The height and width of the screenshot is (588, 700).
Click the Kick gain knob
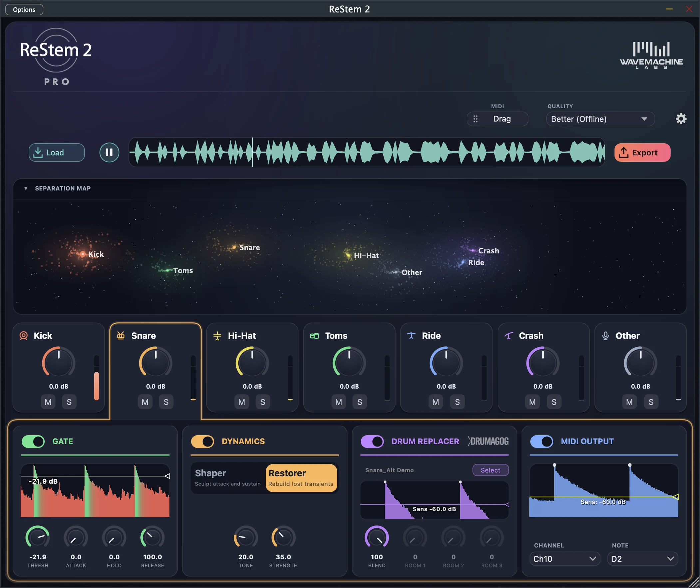[58, 363]
